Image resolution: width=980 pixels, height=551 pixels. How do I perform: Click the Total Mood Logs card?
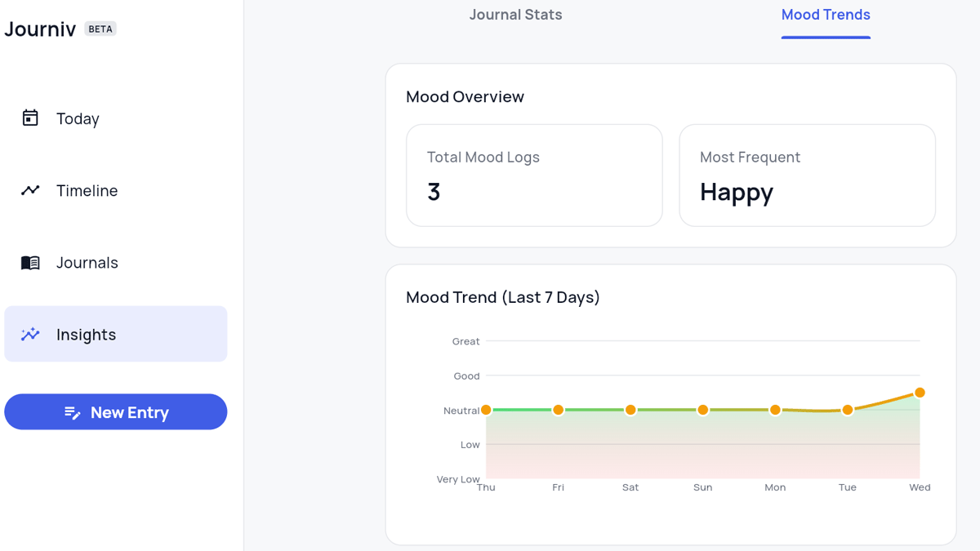click(x=534, y=175)
